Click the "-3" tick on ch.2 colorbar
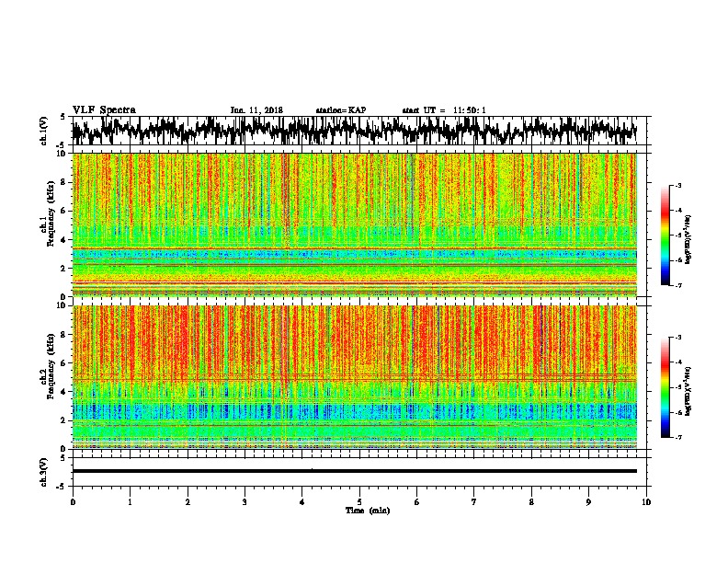Screen dimensions: 728x563 pos(678,338)
